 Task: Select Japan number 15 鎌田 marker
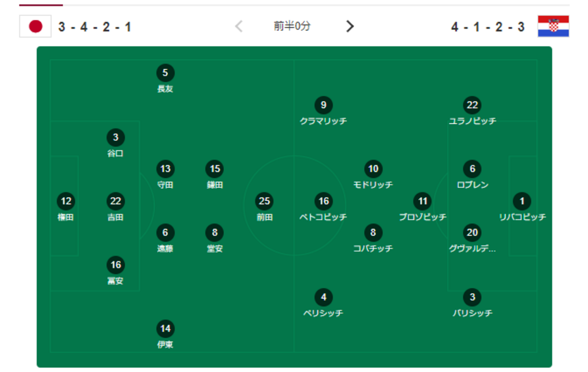(215, 169)
